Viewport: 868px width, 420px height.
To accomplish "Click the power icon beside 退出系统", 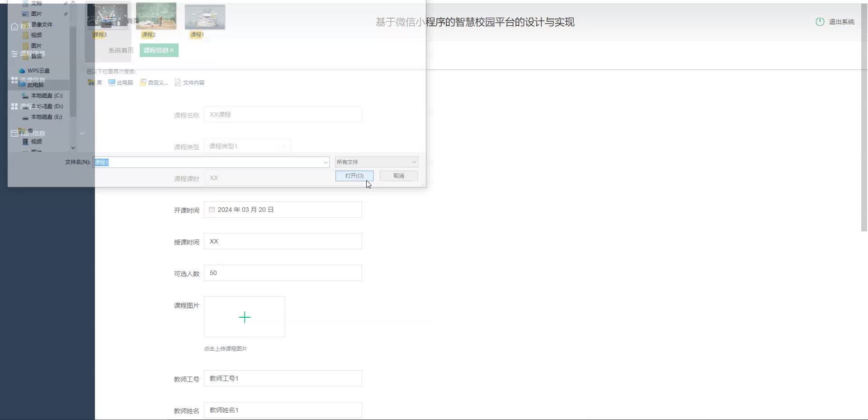I will click(820, 22).
